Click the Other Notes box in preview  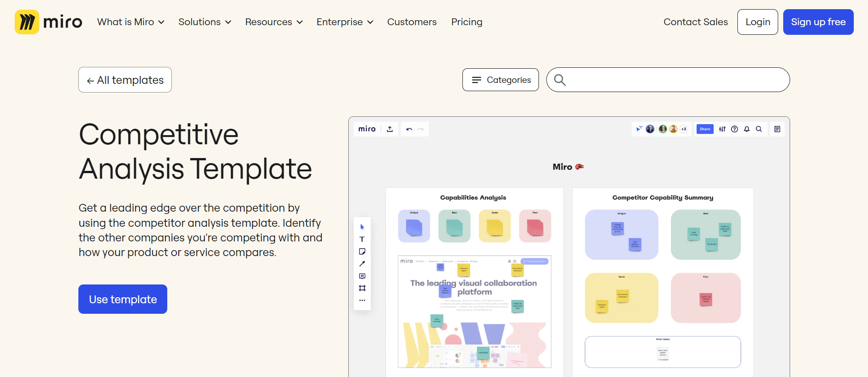(x=663, y=352)
